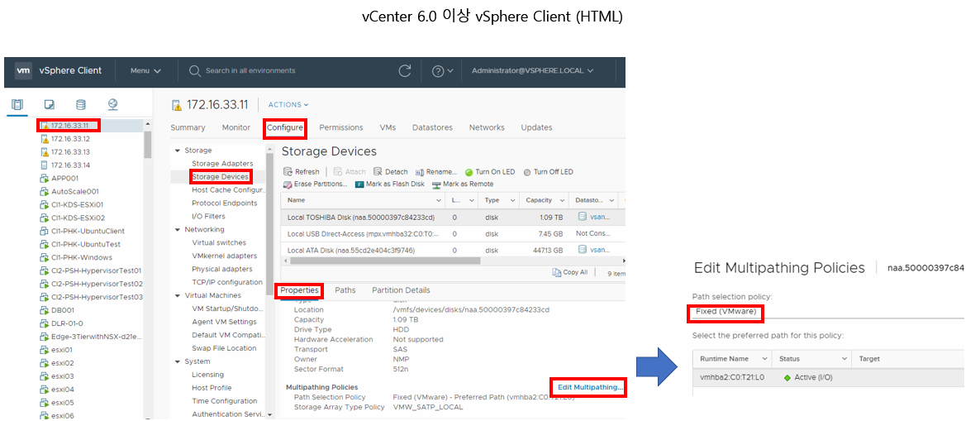Select the Local ATA Disk row
The width and height of the screenshot is (980, 421).
[x=453, y=251]
